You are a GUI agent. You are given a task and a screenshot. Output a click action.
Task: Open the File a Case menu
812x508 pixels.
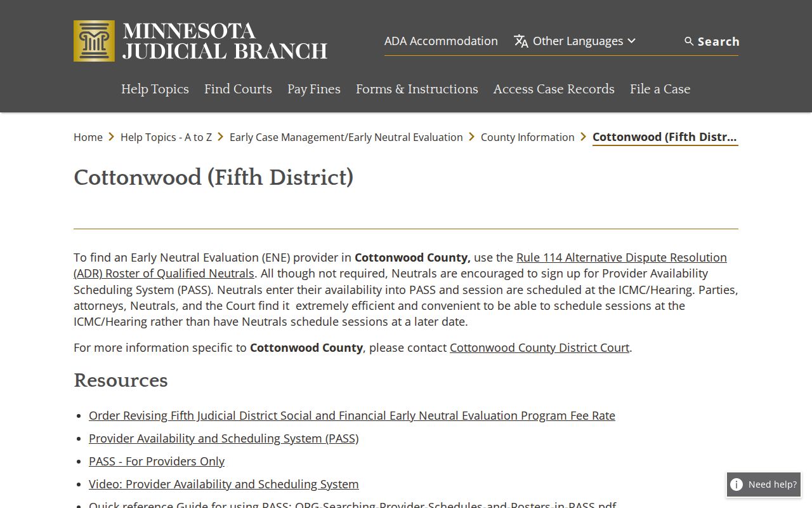pos(660,89)
